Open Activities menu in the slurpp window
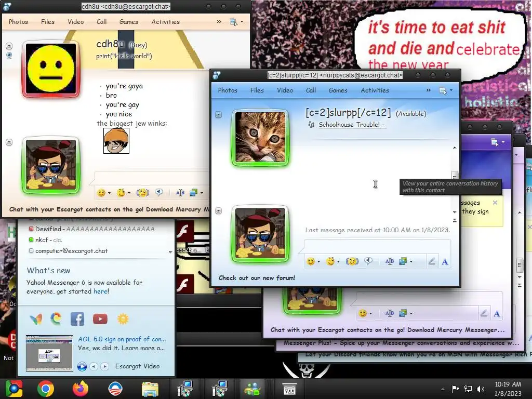532x399 pixels. tap(375, 90)
